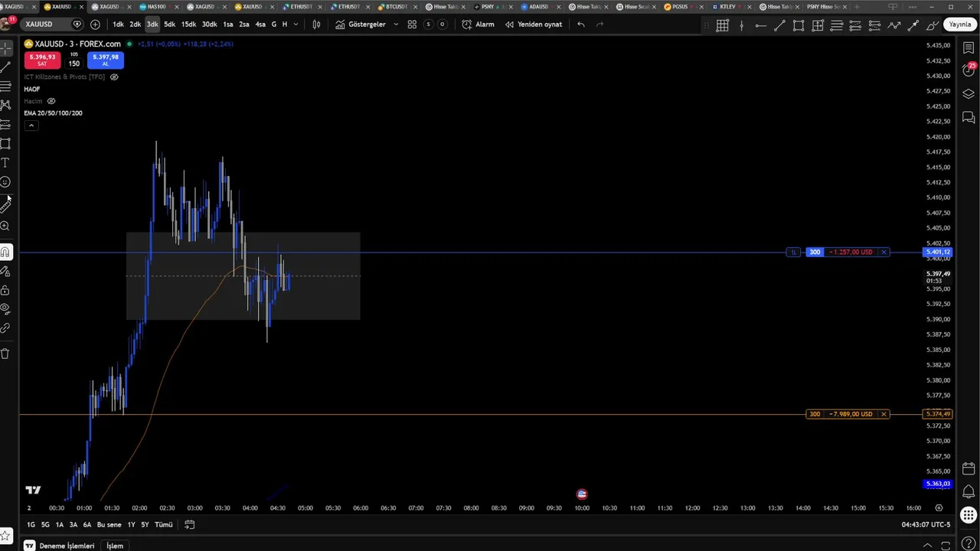Set range to Tümü

tap(163, 525)
